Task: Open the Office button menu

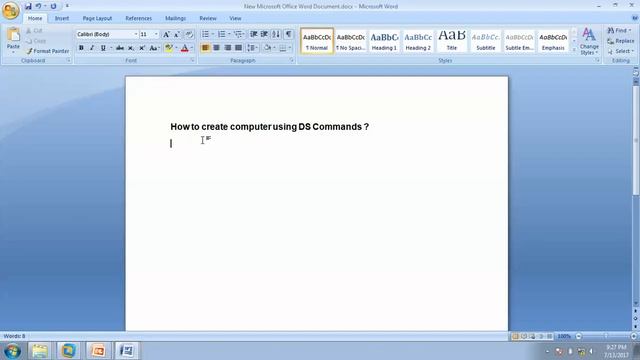Action: click(11, 10)
